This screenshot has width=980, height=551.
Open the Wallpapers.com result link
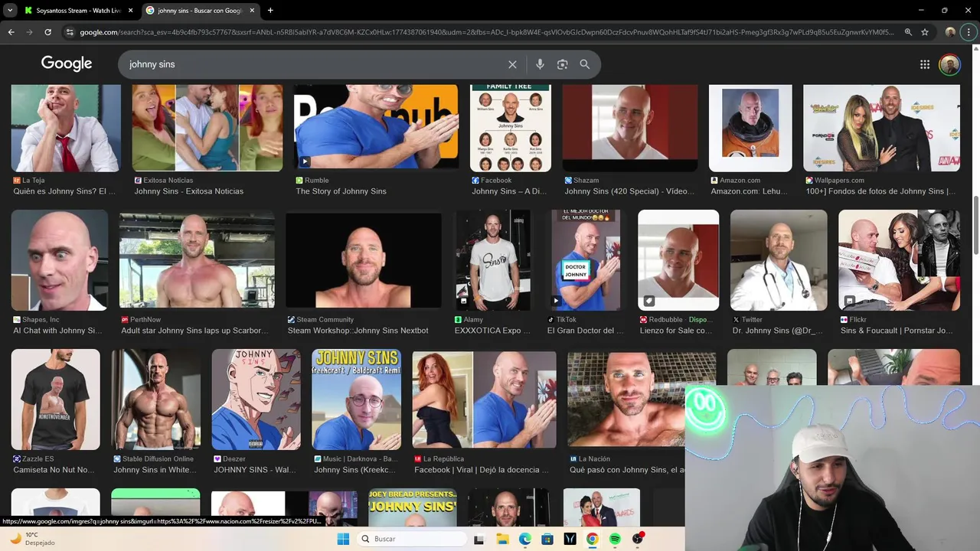(880, 191)
